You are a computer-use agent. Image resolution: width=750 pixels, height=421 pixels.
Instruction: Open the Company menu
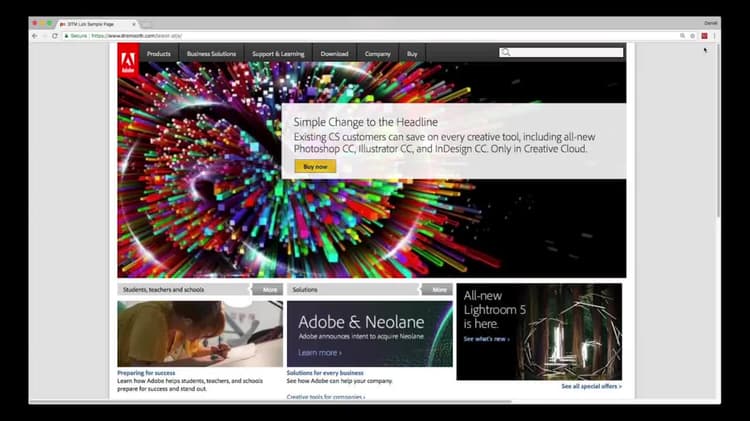click(x=378, y=54)
